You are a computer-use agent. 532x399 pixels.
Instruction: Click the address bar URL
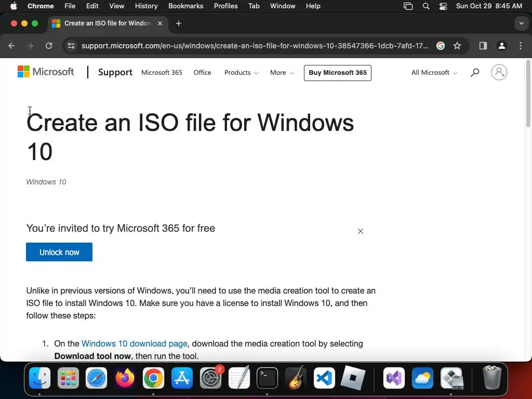(x=255, y=46)
